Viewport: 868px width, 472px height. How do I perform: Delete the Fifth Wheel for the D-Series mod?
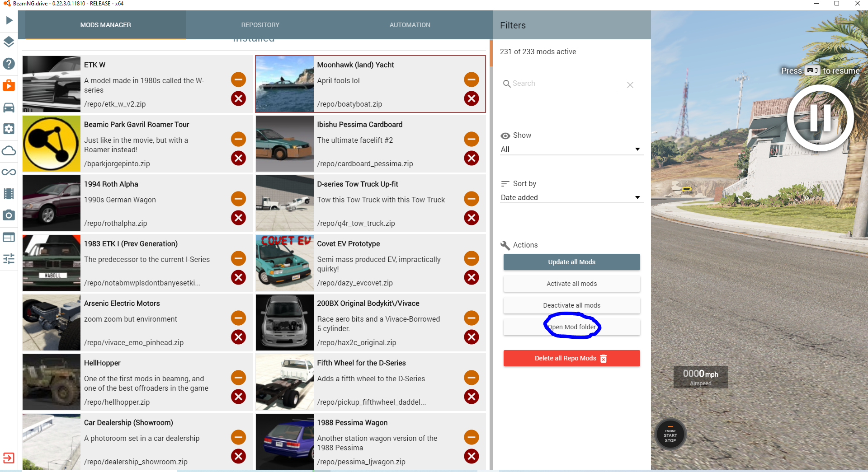pyautogui.click(x=472, y=397)
